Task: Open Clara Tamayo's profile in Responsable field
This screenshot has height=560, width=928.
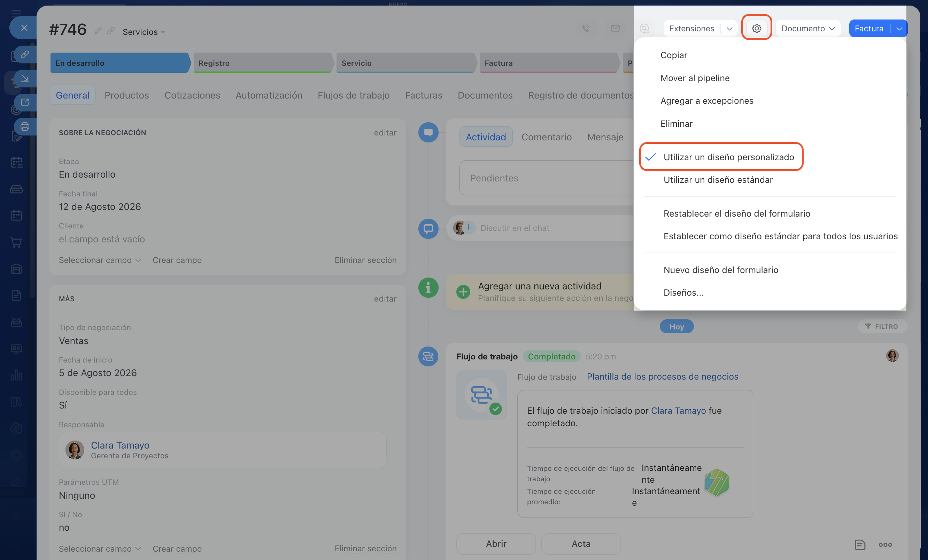Action: pyautogui.click(x=120, y=445)
